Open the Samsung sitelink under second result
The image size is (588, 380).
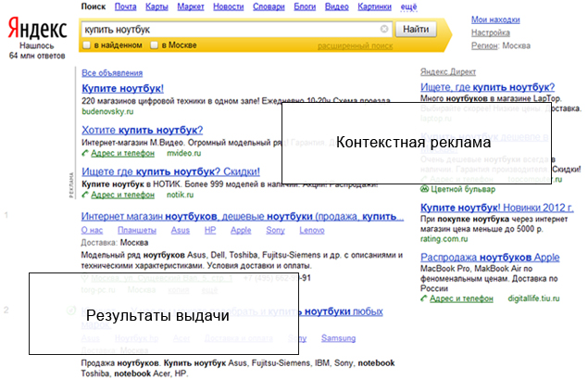338,338
